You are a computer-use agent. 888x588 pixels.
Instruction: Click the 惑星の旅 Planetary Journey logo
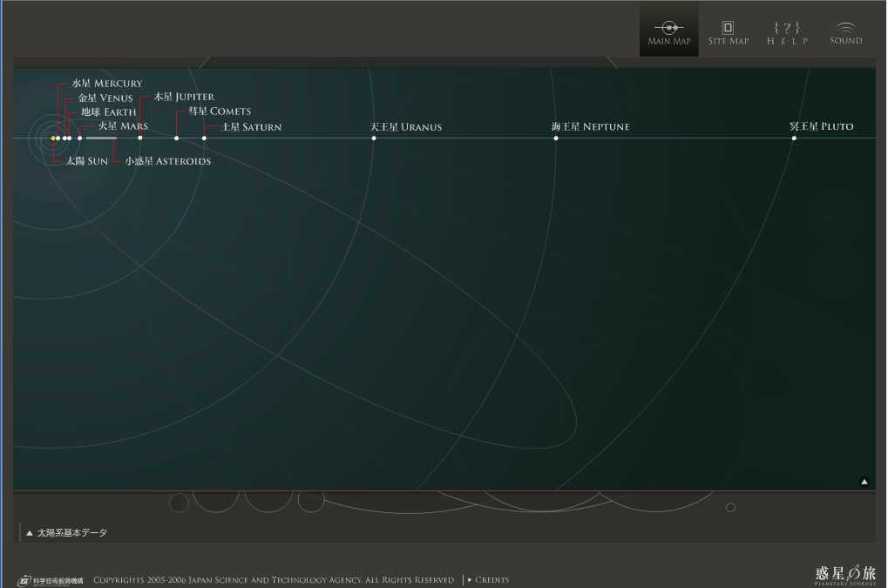coord(845,574)
